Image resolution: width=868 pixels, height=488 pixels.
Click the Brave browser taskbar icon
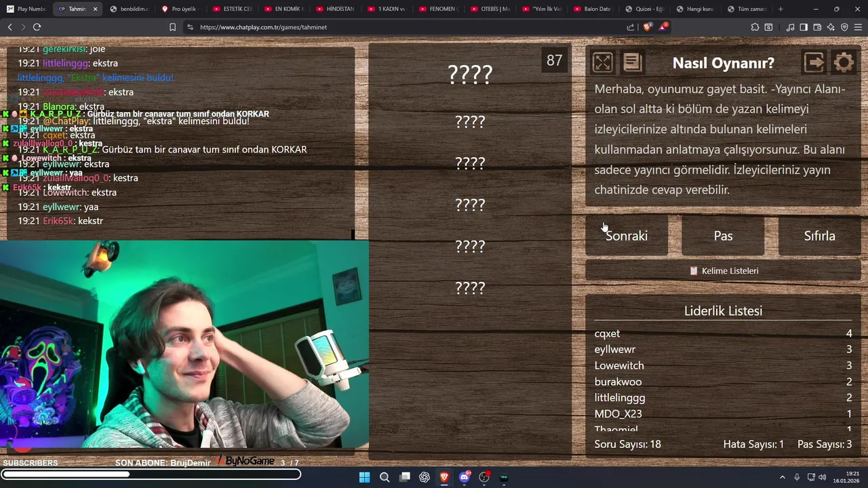(444, 477)
